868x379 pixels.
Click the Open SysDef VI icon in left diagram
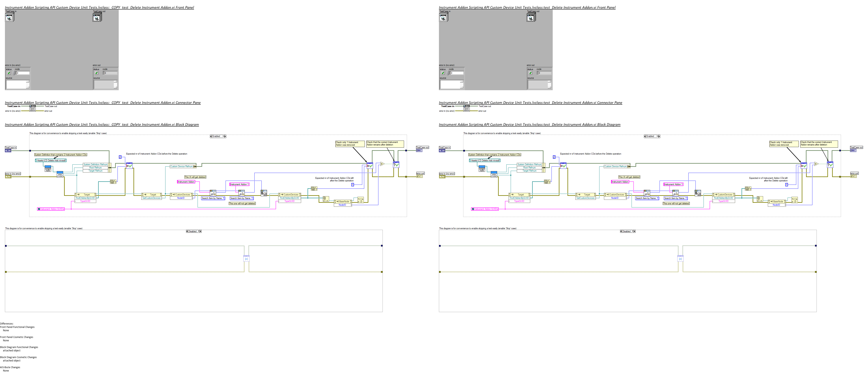click(x=60, y=174)
